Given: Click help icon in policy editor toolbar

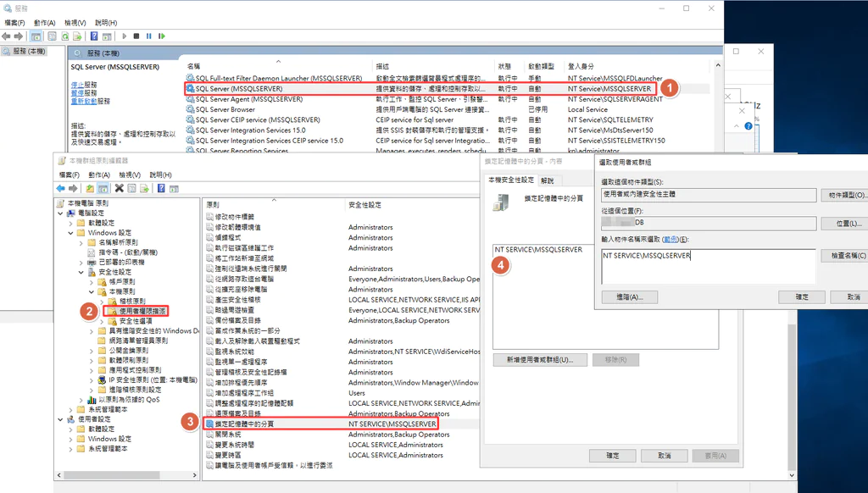Looking at the screenshot, I should tap(161, 188).
